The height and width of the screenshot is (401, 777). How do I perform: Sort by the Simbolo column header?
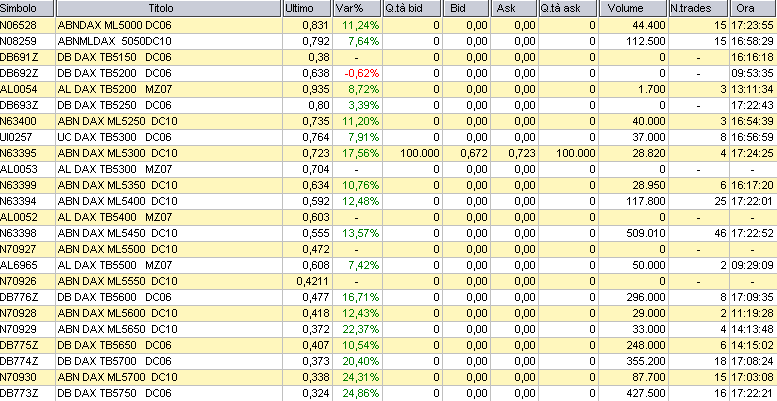click(x=27, y=8)
